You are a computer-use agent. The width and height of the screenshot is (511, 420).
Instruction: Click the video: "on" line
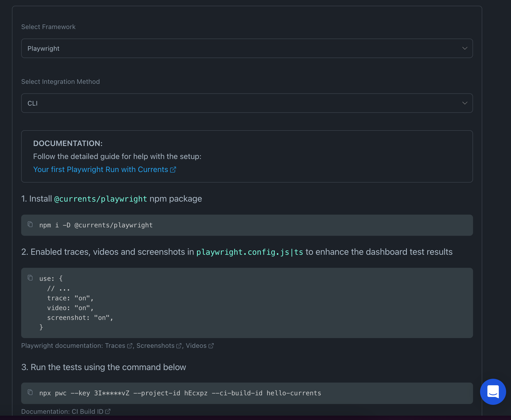tap(71, 308)
